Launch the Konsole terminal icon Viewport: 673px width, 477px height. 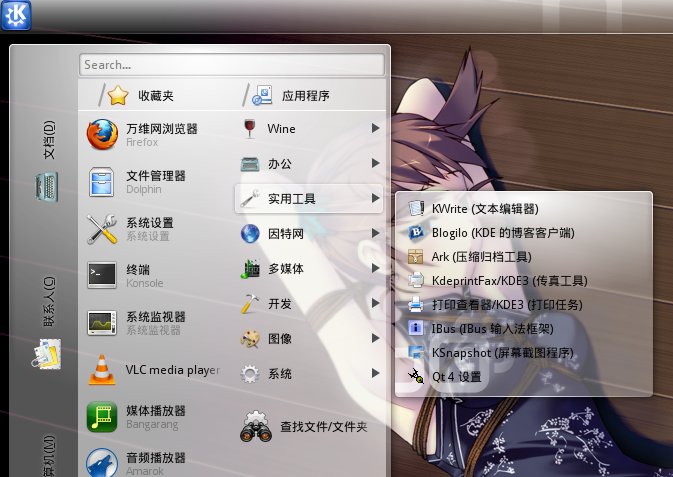pyautogui.click(x=102, y=275)
